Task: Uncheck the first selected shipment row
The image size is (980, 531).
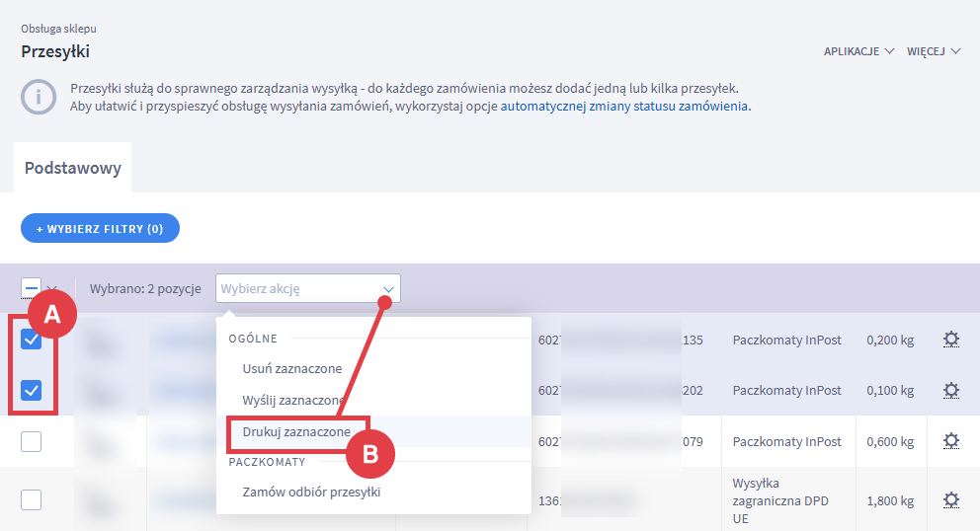Action: pyautogui.click(x=32, y=340)
